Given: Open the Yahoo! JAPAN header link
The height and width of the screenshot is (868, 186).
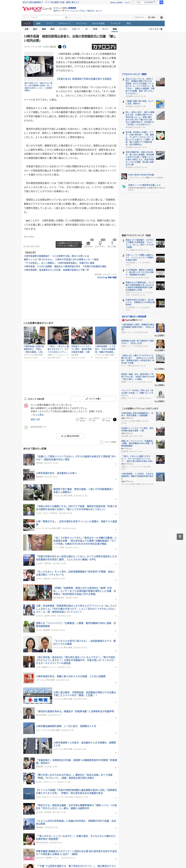Looking at the screenshot, I should click(116, 2).
